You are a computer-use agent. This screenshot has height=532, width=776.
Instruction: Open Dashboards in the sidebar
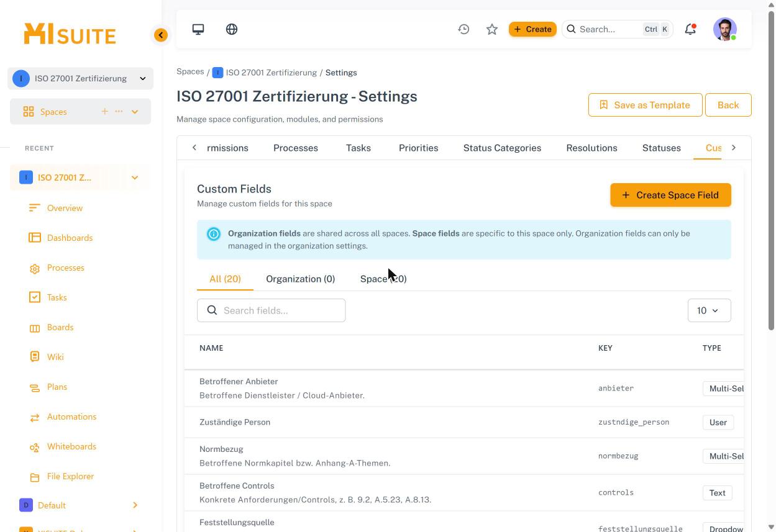pos(70,238)
